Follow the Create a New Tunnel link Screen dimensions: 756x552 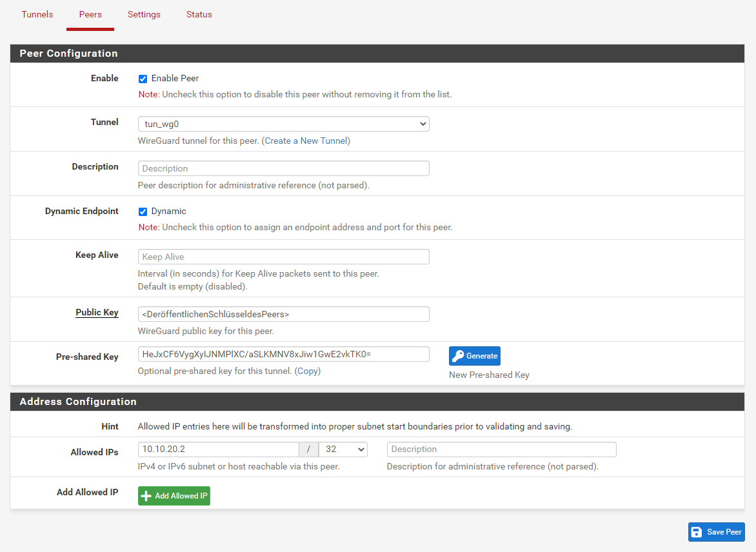pos(306,141)
